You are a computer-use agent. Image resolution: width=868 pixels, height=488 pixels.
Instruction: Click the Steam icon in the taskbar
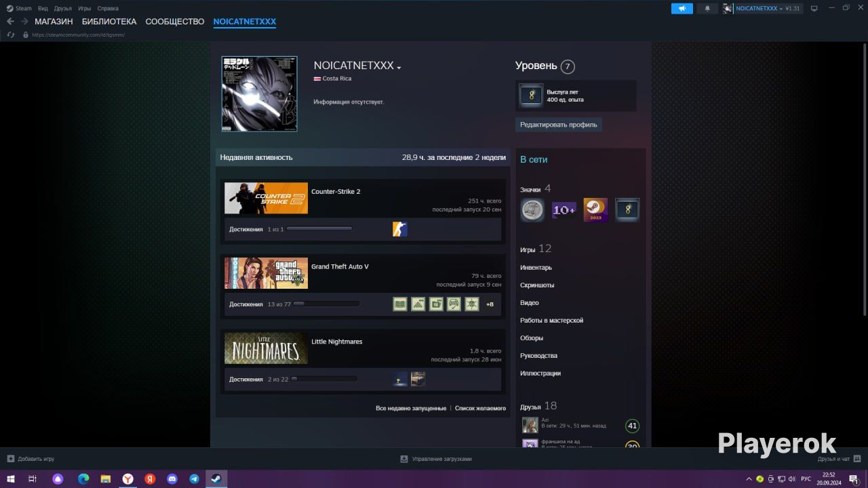pos(216,479)
